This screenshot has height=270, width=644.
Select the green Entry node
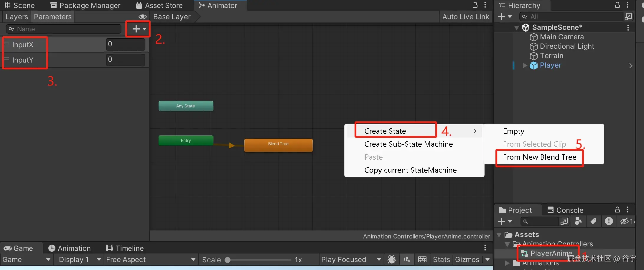pos(186,140)
